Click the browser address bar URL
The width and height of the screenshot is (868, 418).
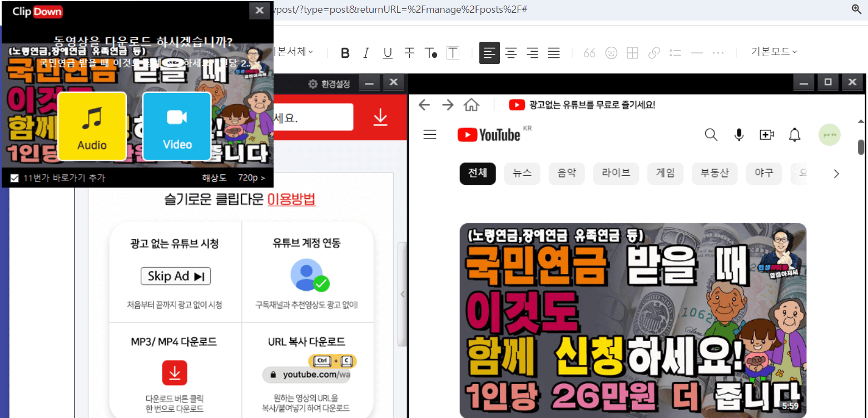(x=400, y=9)
